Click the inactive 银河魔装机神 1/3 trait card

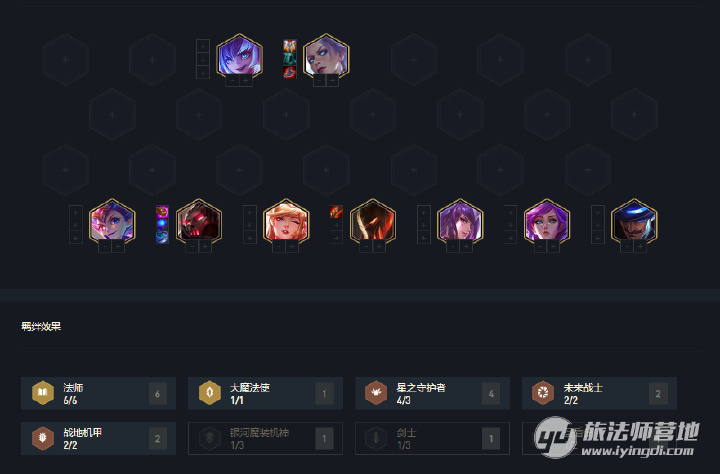click(x=265, y=438)
